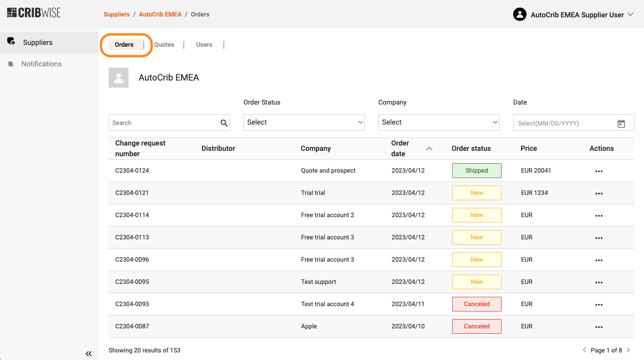The height and width of the screenshot is (360, 644).
Task: Go to previous page arrow
Action: tap(585, 350)
